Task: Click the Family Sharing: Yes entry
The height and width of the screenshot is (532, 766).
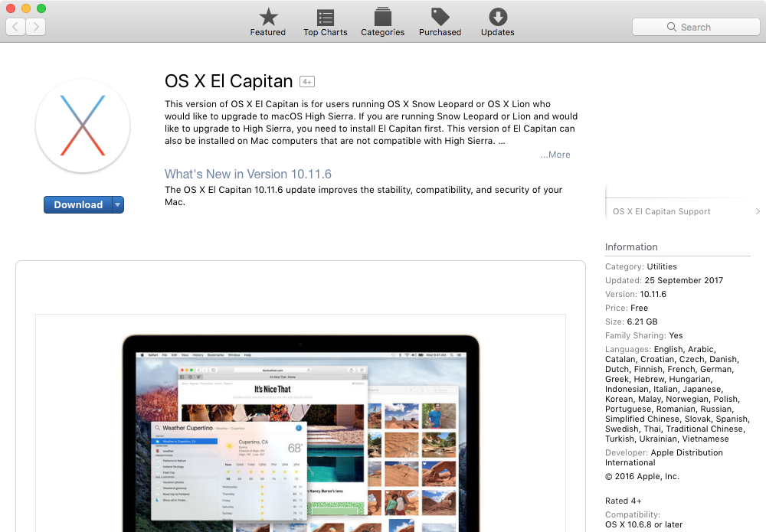Action: 644,335
